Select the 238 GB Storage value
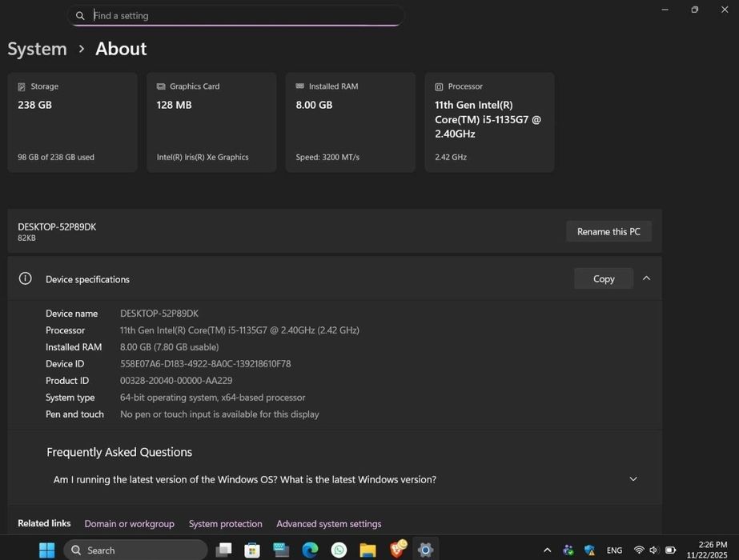 35,105
